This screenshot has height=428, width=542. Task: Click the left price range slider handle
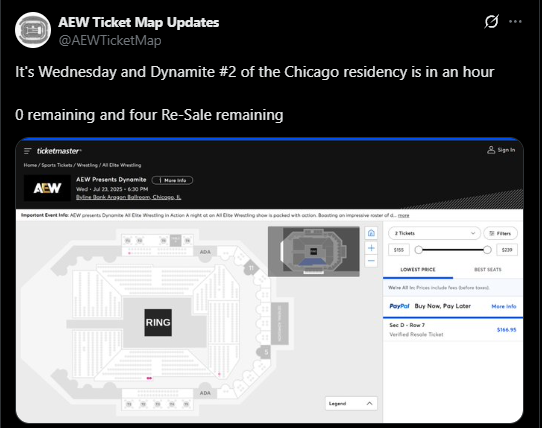(418, 250)
